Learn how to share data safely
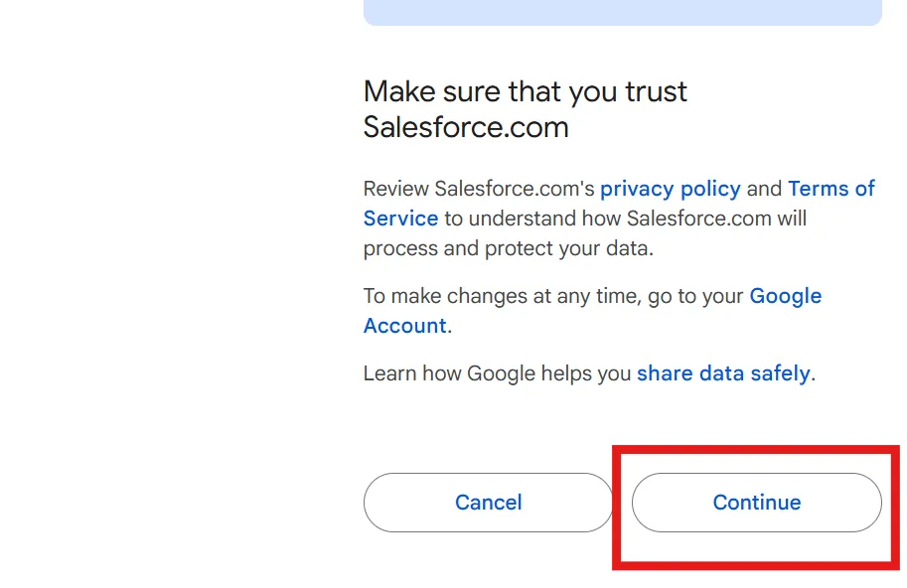The image size is (907, 588). 723,373
